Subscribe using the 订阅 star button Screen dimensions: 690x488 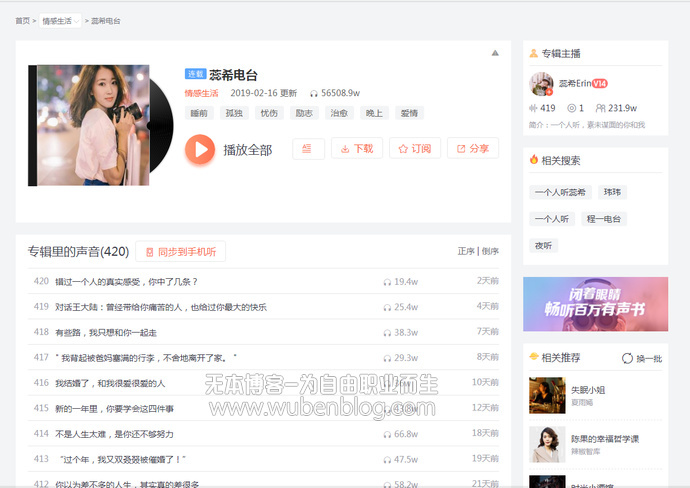pyautogui.click(x=415, y=149)
